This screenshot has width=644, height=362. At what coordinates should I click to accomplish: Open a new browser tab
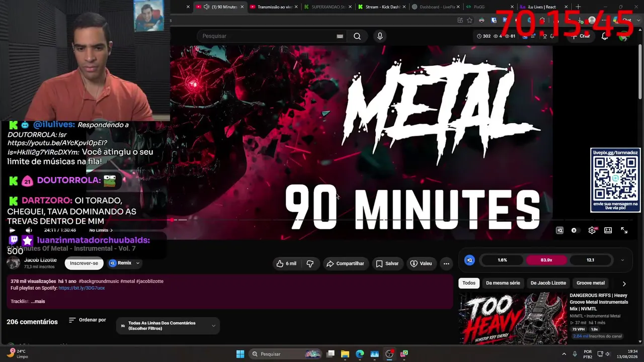[578, 7]
